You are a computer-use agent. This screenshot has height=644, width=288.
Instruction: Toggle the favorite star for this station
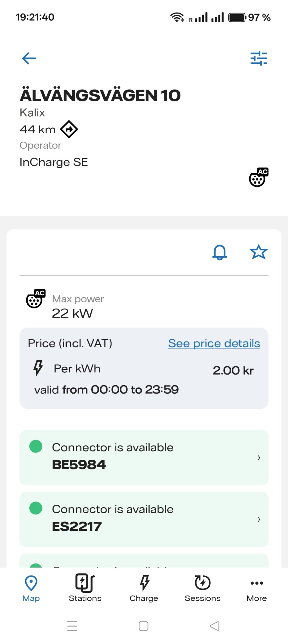[x=258, y=252]
